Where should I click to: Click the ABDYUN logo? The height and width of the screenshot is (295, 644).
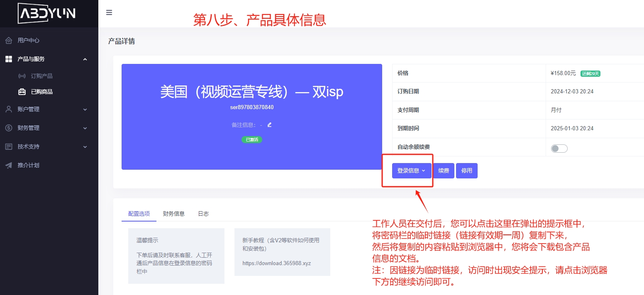tap(46, 13)
